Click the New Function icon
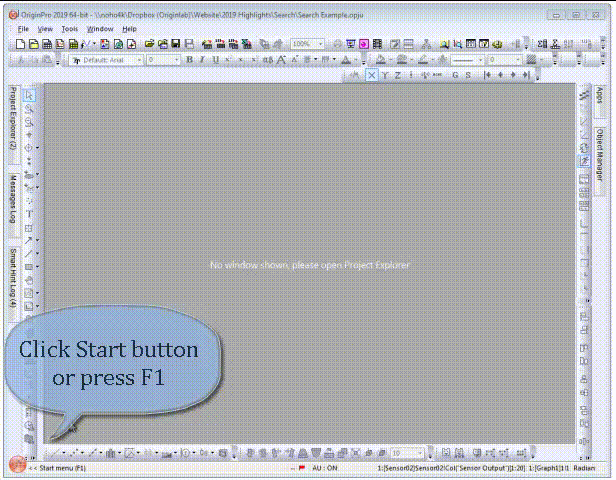 (x=86, y=44)
